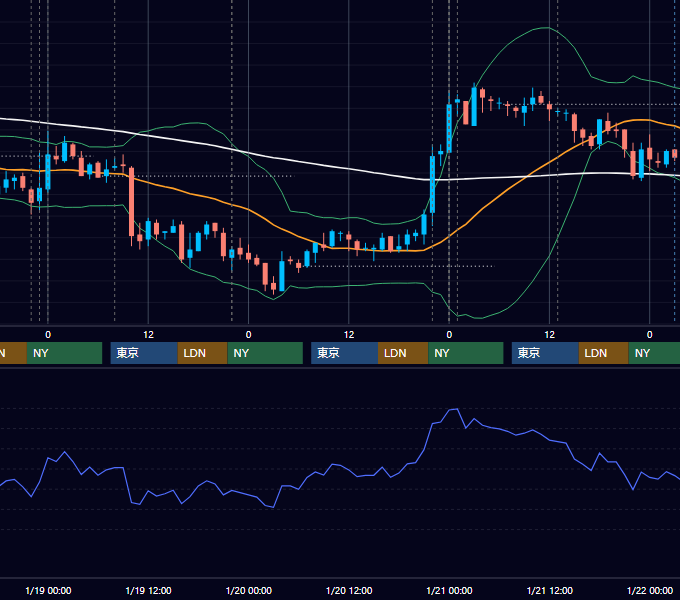
Task: Select the LDN session block before 1/21 00:00
Action: click(x=403, y=353)
